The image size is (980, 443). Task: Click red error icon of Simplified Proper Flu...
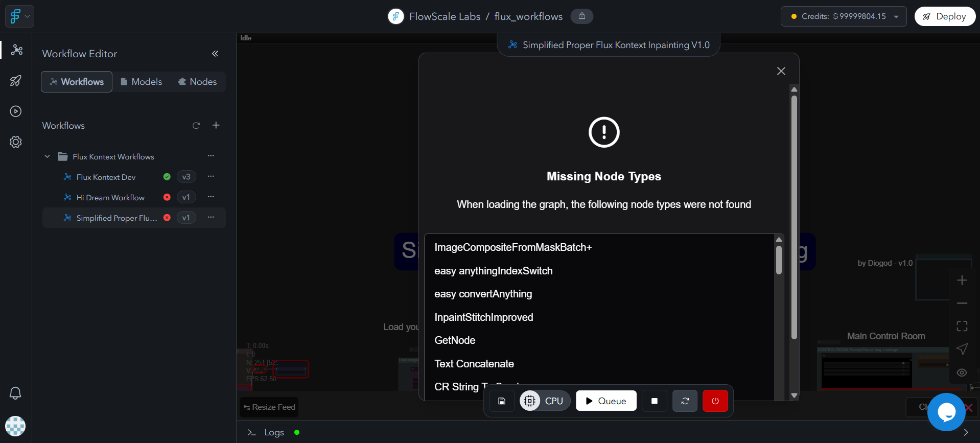pyautogui.click(x=167, y=218)
